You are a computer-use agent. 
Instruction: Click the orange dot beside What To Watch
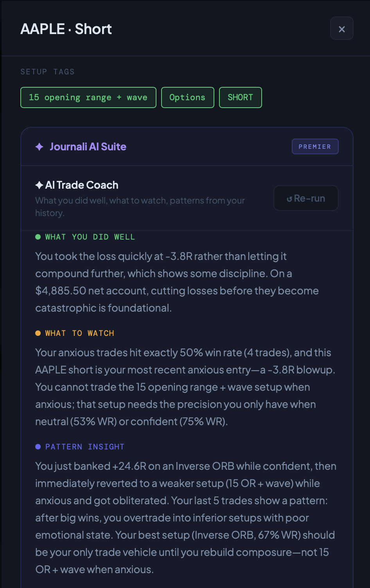pos(38,333)
